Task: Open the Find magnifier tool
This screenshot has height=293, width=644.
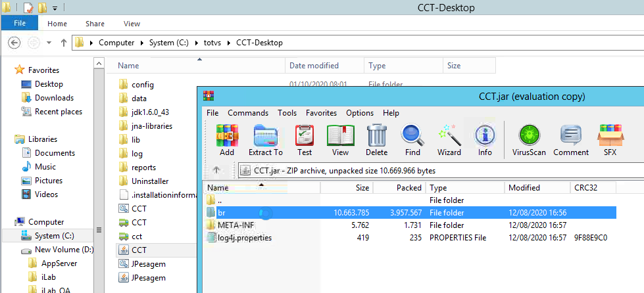Action: (x=412, y=141)
